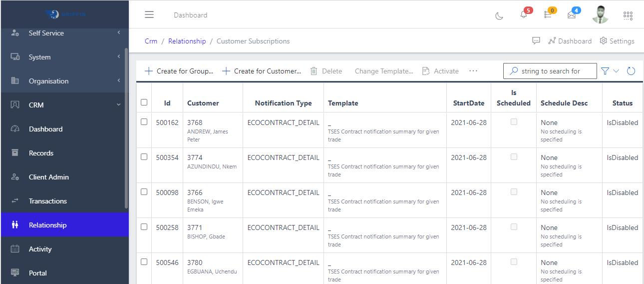644x284 pixels.
Task: Click the Relationship breadcrumb link
Action: tap(187, 41)
